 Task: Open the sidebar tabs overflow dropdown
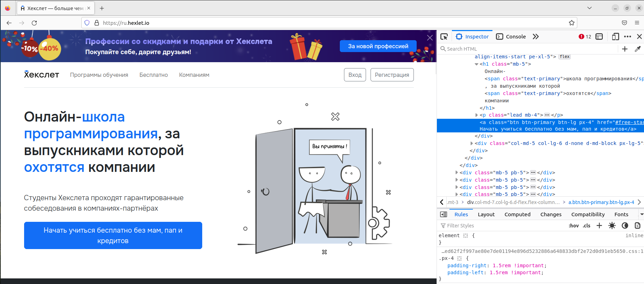point(641,214)
